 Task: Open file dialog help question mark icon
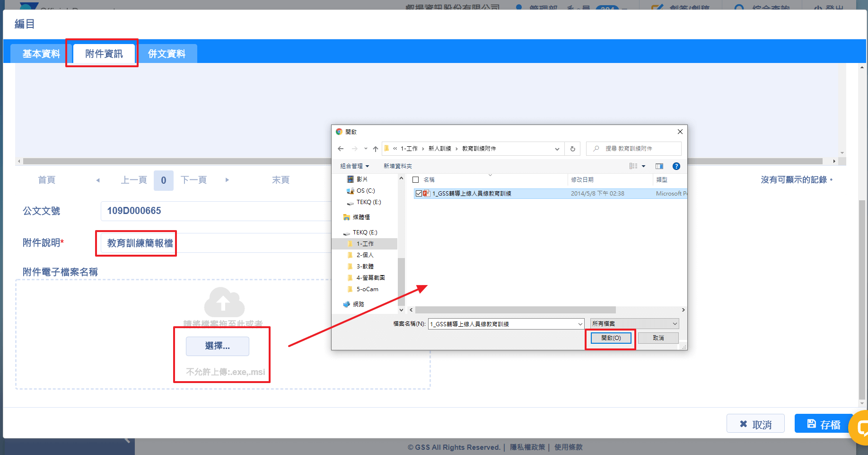676,166
